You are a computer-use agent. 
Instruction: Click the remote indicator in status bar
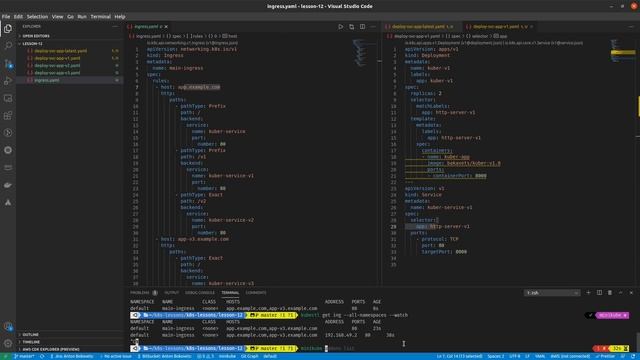(5, 356)
